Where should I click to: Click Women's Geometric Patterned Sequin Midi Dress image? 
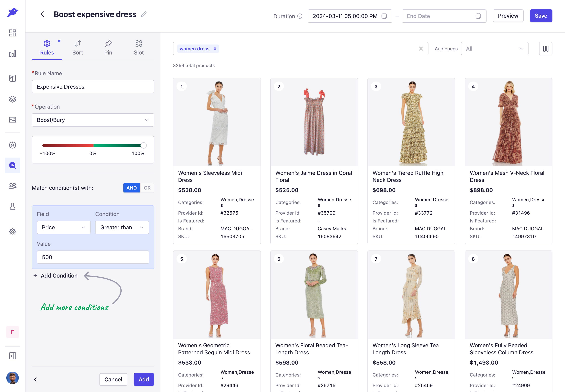click(x=217, y=295)
